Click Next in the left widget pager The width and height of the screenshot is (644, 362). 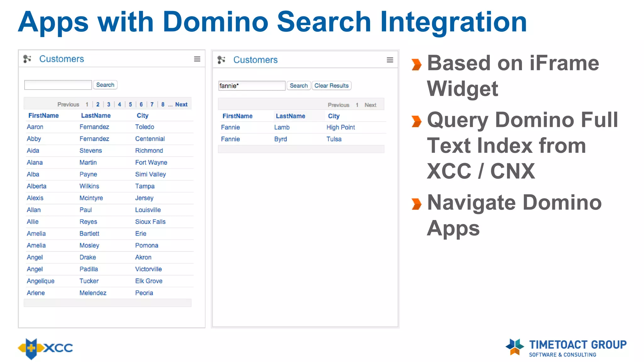point(181,105)
